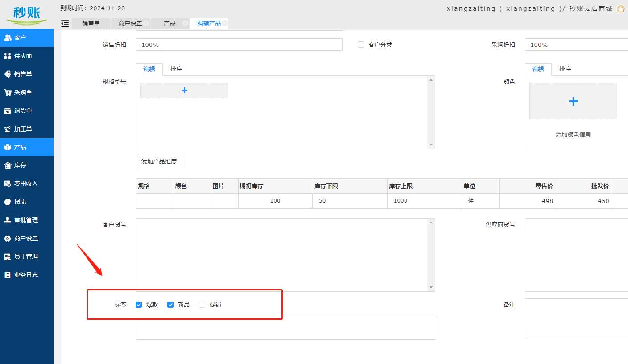
Task: Click the 产品 box icon in the sidebar
Action: pyautogui.click(x=8, y=147)
